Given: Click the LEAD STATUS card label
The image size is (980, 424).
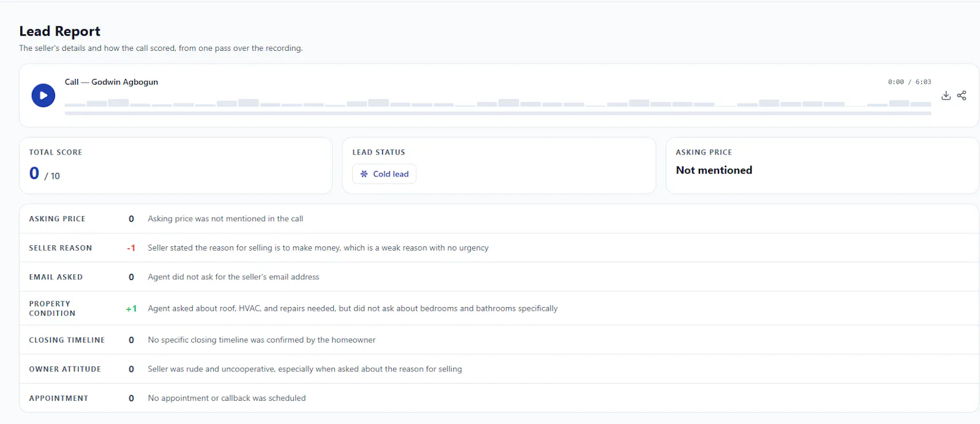Looking at the screenshot, I should [x=379, y=152].
